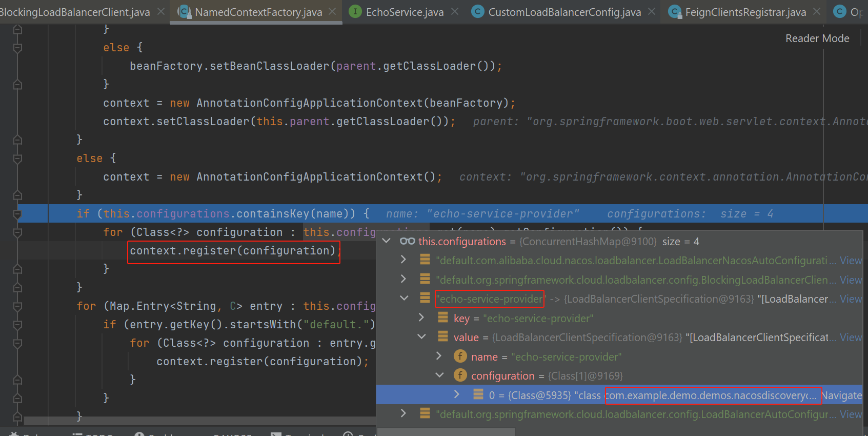
Task: Click entry icon of BlockingLoadBalancerClient default row
Action: [x=425, y=279]
